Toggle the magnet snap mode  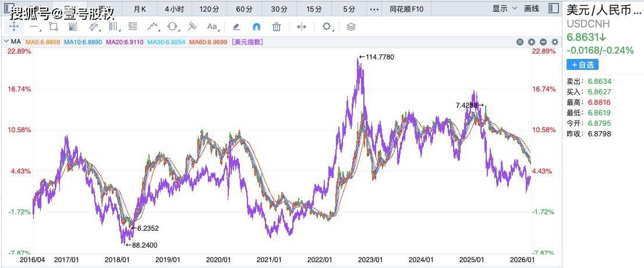pyautogui.click(x=256, y=26)
